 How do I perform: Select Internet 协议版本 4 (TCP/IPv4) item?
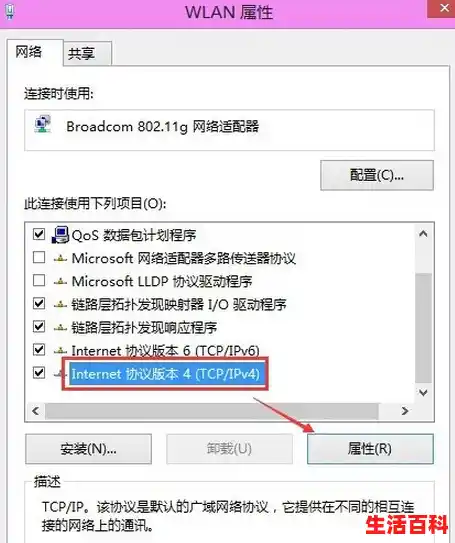tap(165, 374)
